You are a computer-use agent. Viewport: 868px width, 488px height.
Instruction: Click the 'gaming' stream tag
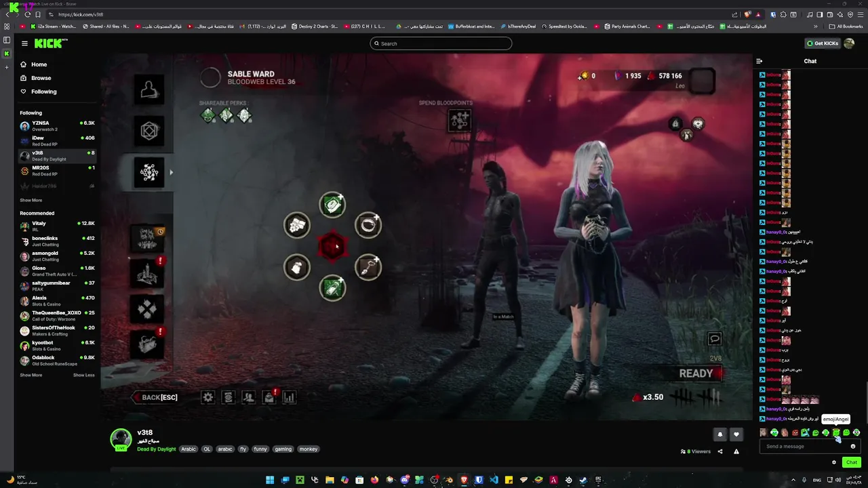click(x=283, y=449)
